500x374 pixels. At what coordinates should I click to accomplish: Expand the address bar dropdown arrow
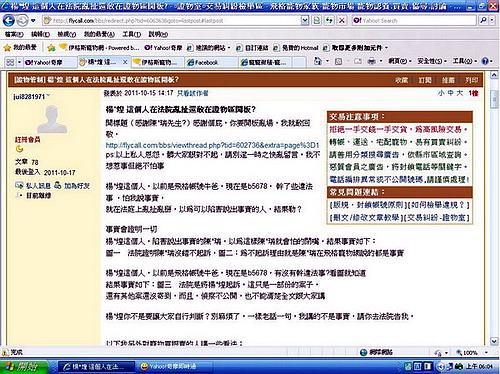(305, 21)
